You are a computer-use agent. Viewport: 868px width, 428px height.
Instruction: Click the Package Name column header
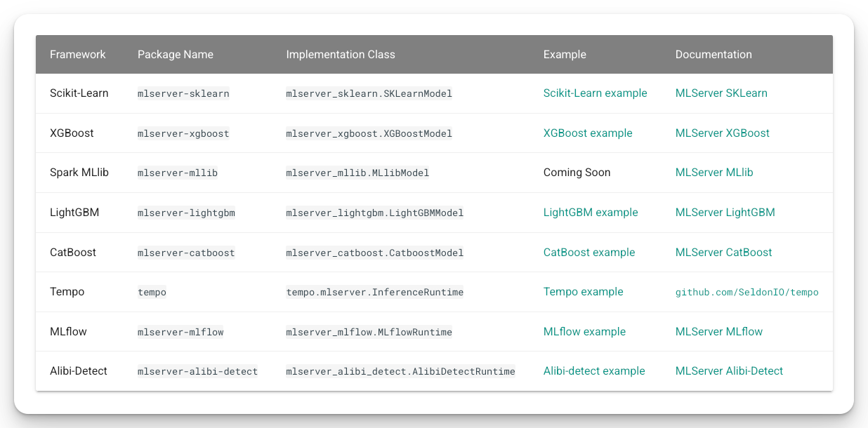coord(176,55)
